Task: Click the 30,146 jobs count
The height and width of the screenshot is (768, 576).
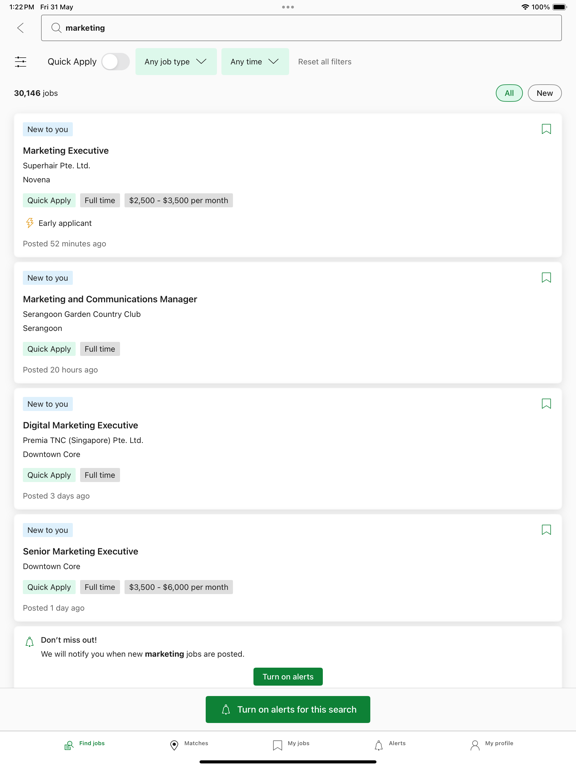Action: click(x=36, y=93)
